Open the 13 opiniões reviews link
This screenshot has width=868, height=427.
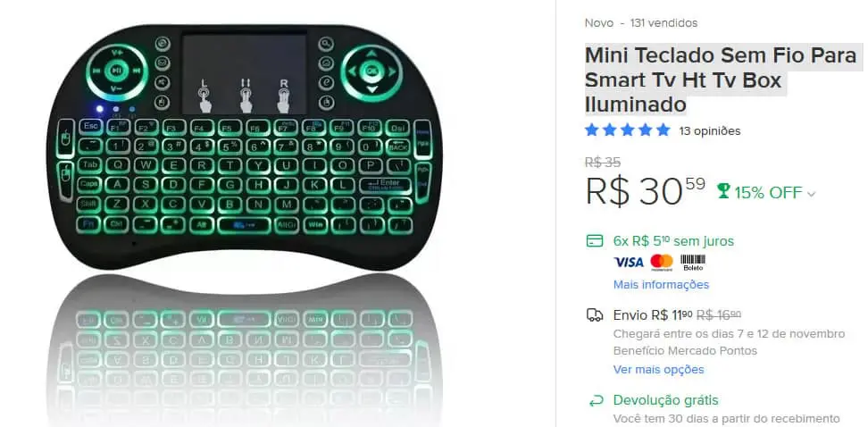coord(710,130)
